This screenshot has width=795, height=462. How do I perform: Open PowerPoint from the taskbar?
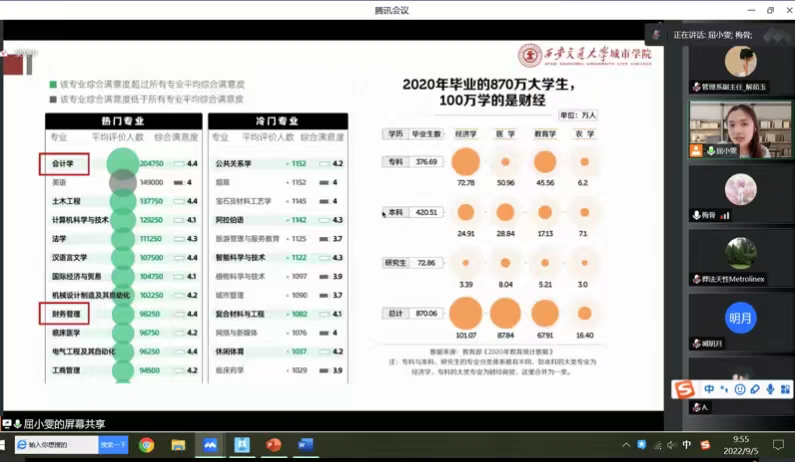pos(273,445)
